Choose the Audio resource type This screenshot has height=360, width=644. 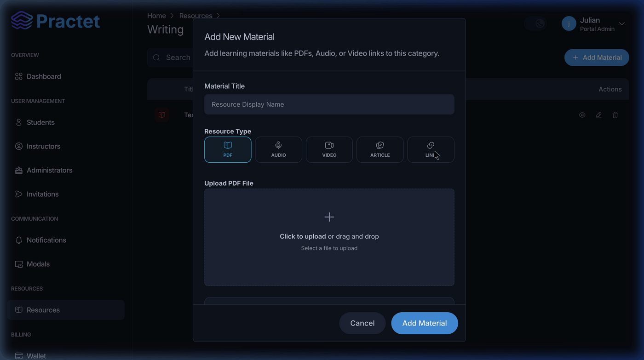[279, 149]
